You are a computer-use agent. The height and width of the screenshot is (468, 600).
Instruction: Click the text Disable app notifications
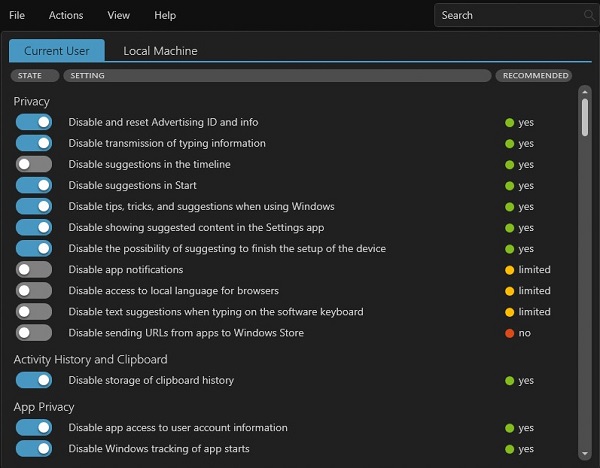(x=126, y=269)
